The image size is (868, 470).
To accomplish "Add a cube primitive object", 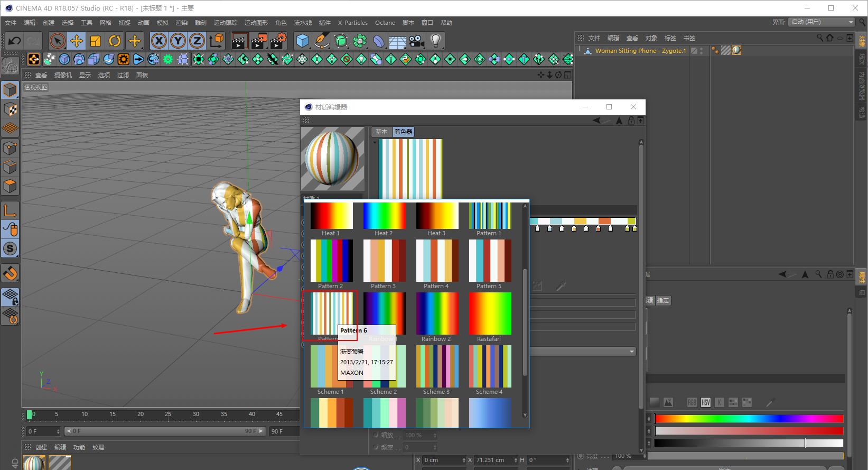I will 303,41.
